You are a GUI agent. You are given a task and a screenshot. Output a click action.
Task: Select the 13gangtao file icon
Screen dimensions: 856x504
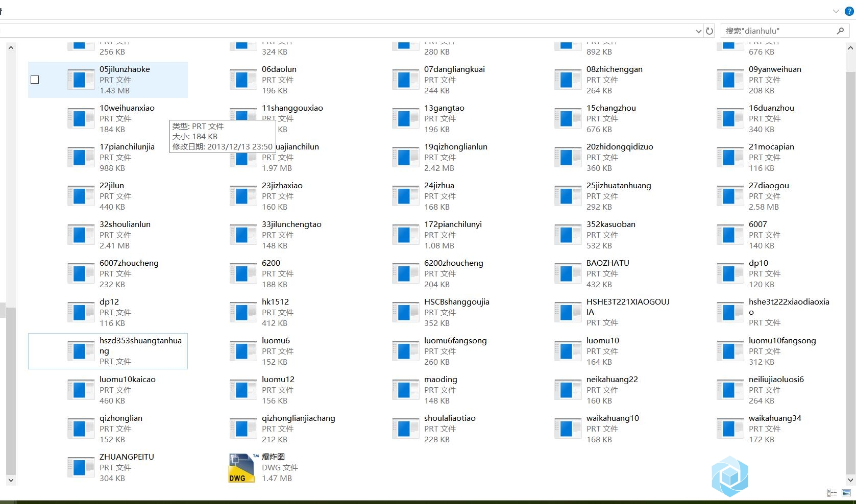click(405, 118)
